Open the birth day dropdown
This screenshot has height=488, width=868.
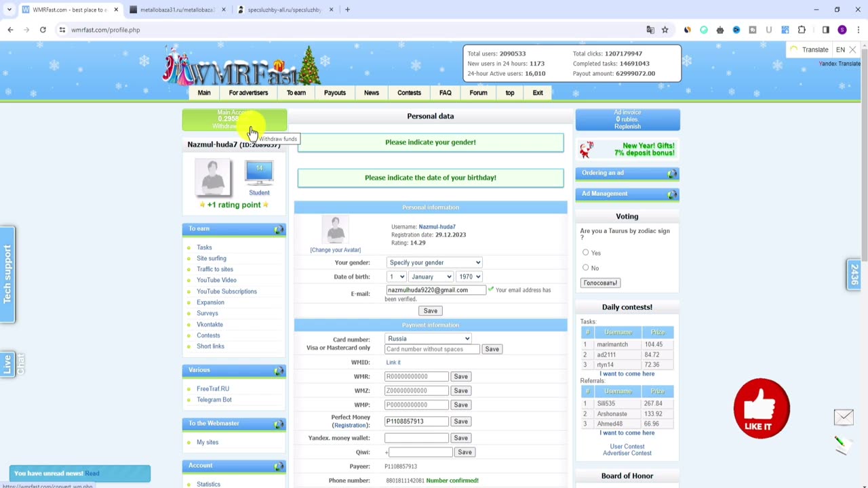tap(396, 277)
